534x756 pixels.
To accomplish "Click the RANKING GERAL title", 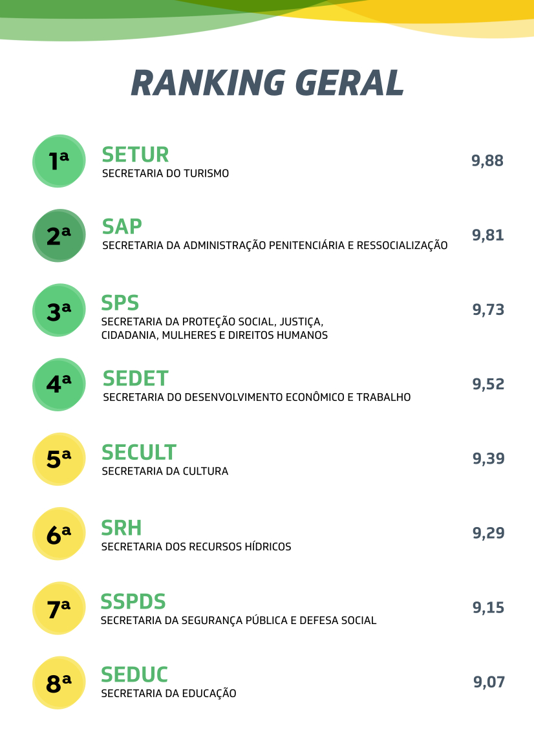I will coord(267,83).
